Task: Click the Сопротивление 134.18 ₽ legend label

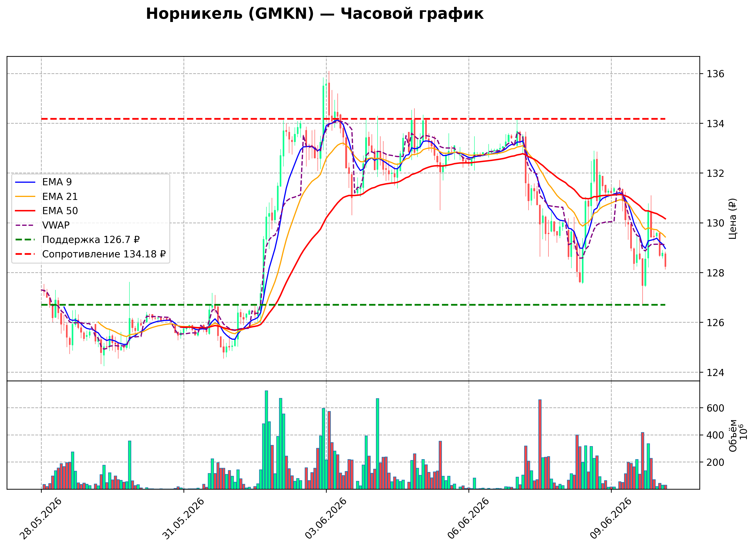Action: click(x=104, y=254)
